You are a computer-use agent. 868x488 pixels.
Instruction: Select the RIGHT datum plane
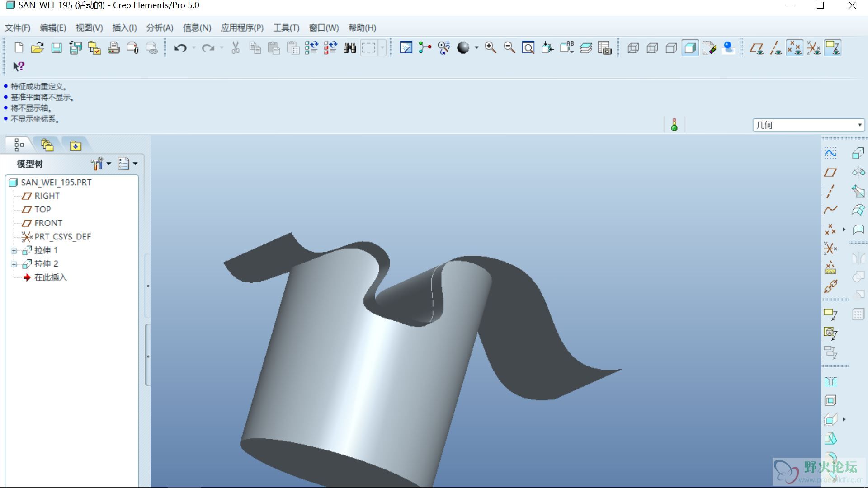pyautogui.click(x=47, y=196)
